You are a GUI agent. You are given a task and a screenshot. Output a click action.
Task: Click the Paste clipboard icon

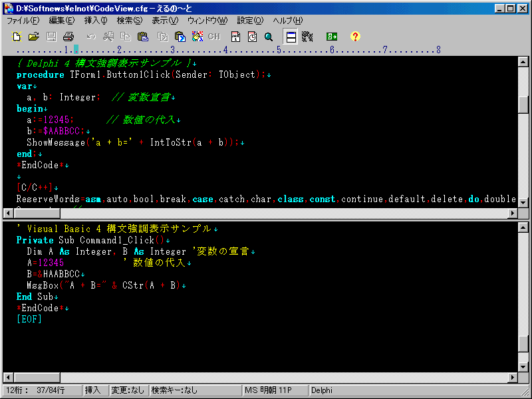point(143,37)
